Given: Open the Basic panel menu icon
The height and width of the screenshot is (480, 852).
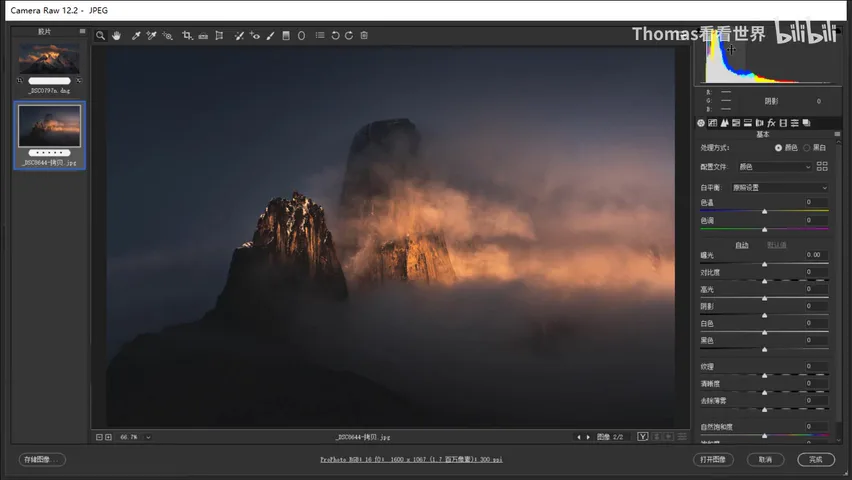Looking at the screenshot, I should tap(837, 134).
